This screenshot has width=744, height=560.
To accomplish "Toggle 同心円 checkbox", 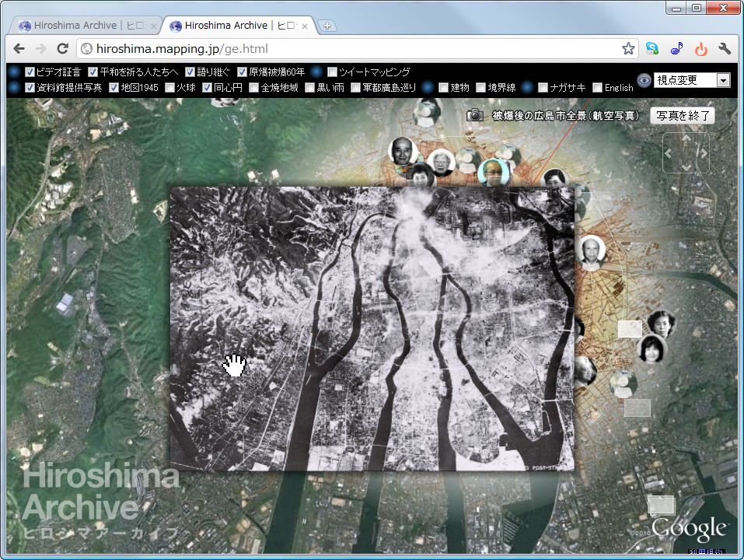I will 207,87.
